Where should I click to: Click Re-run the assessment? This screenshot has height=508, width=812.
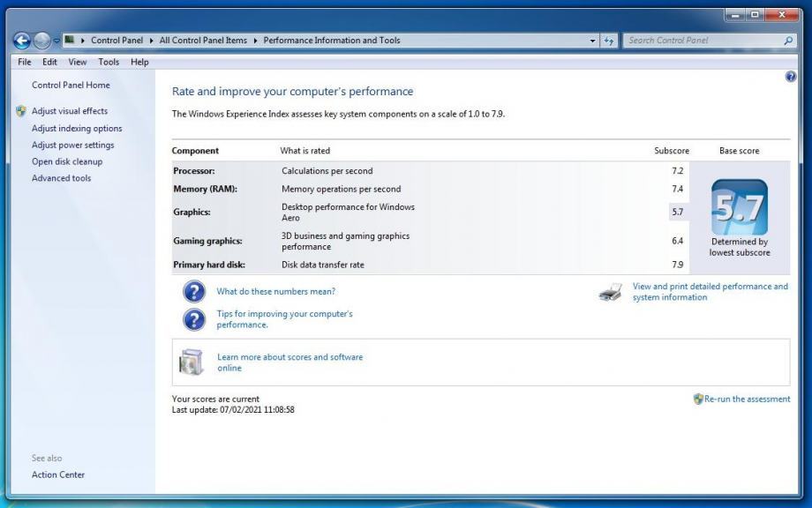748,399
